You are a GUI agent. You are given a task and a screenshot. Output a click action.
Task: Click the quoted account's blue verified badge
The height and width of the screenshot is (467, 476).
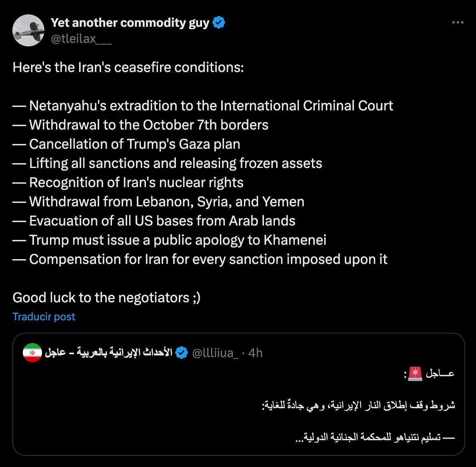tap(182, 353)
